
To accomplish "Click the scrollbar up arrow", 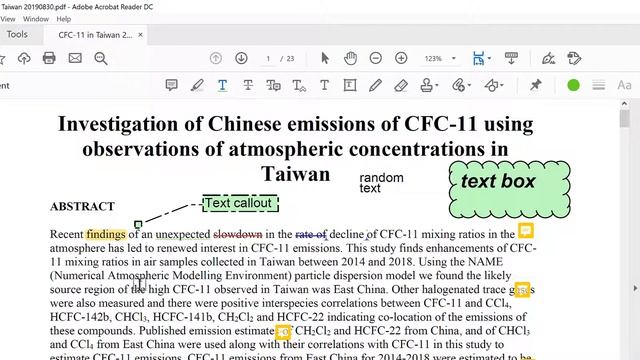I will (624, 104).
